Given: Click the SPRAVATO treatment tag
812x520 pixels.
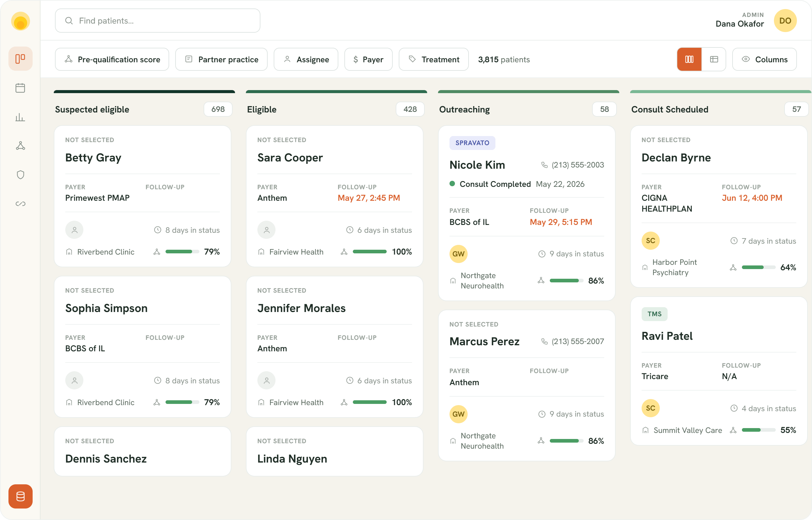Looking at the screenshot, I should [472, 143].
